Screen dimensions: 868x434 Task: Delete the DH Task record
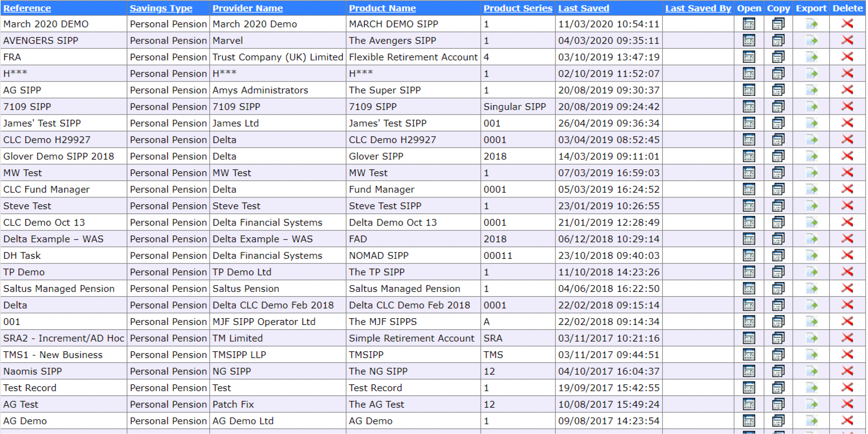pos(847,255)
